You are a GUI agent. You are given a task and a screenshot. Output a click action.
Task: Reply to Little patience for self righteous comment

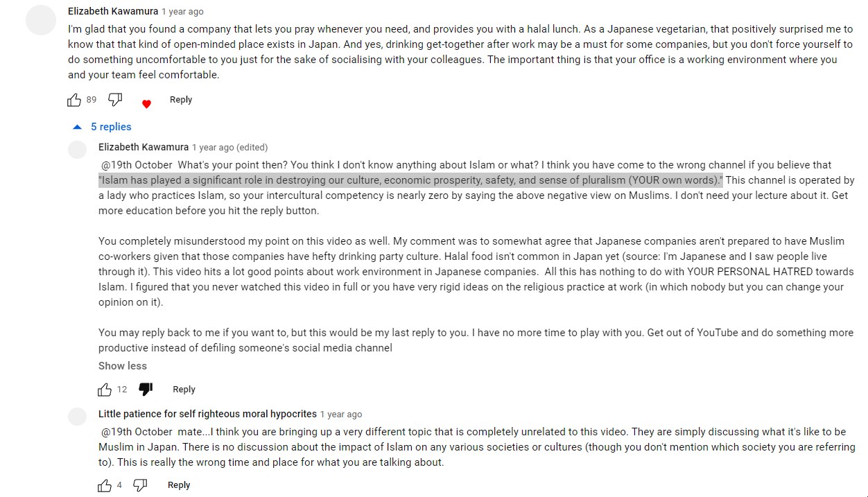[x=179, y=485]
